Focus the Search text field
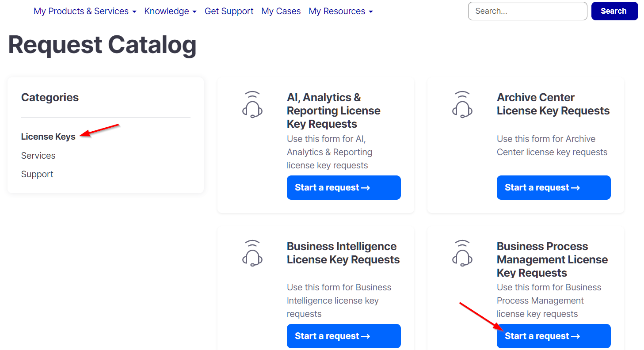Screen dimensions: 644x350 [x=527, y=11]
